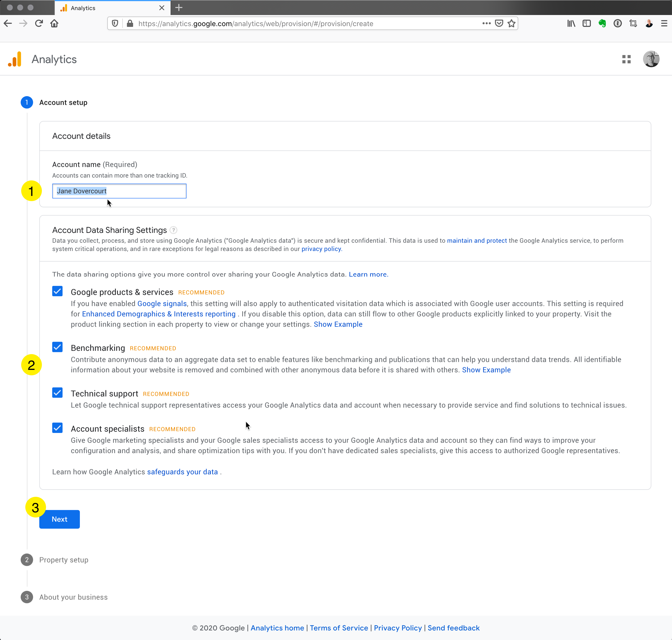Screen dimensions: 672x640
Task: Click the help icon beside Account Data Sharing Settings
Action: pyautogui.click(x=173, y=230)
